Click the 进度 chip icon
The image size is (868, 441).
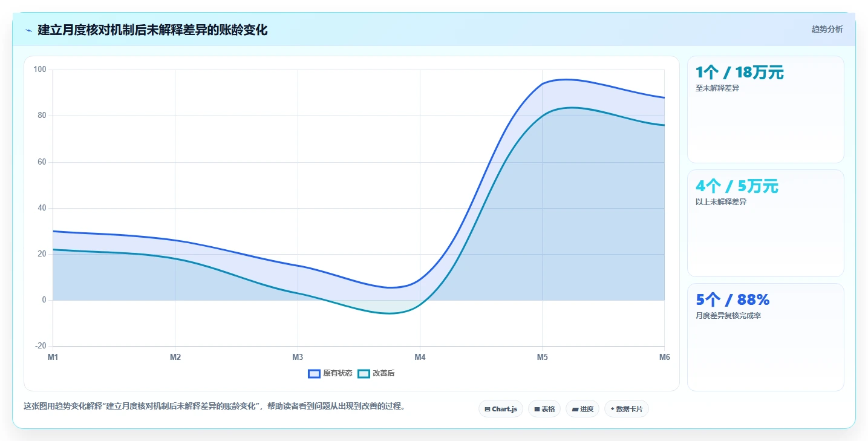[x=575, y=410]
